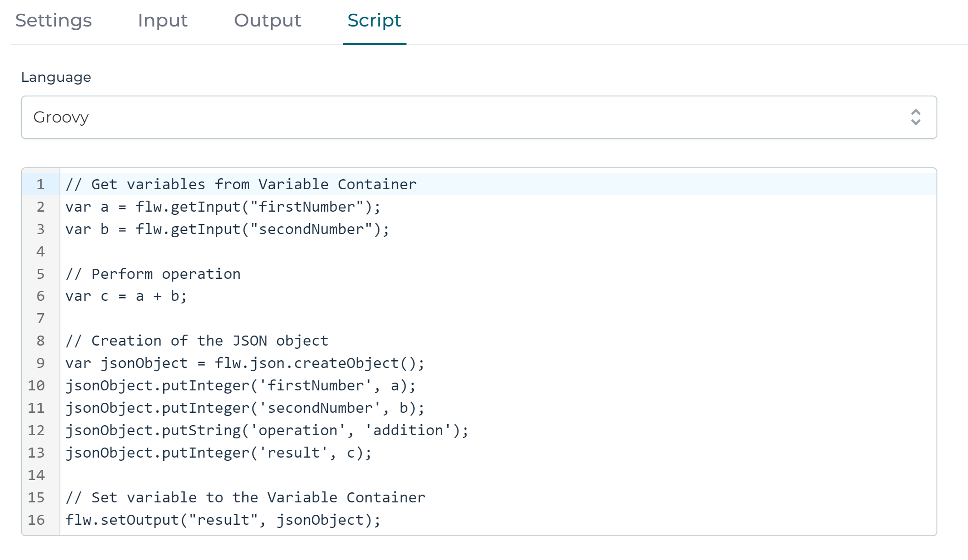Select line number 1 in the editor
The image size is (968, 560).
pos(40,184)
